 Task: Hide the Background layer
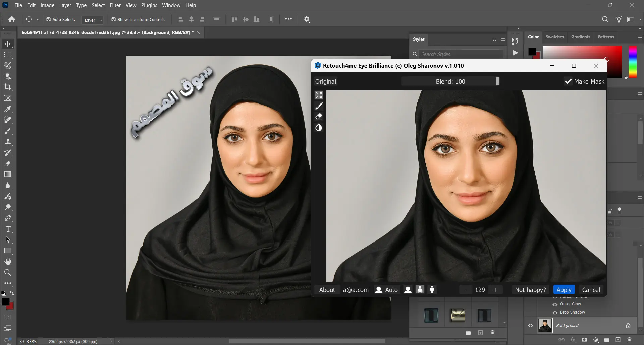530,325
